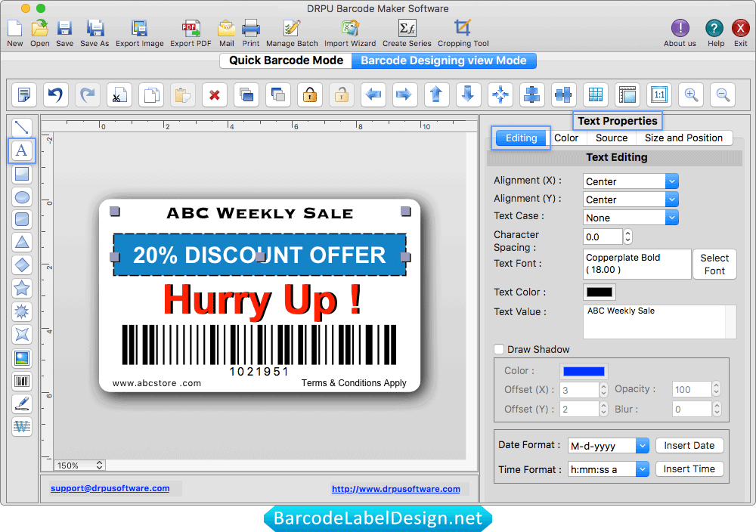Switch to the Color tab
This screenshot has height=532, width=756.
(566, 138)
